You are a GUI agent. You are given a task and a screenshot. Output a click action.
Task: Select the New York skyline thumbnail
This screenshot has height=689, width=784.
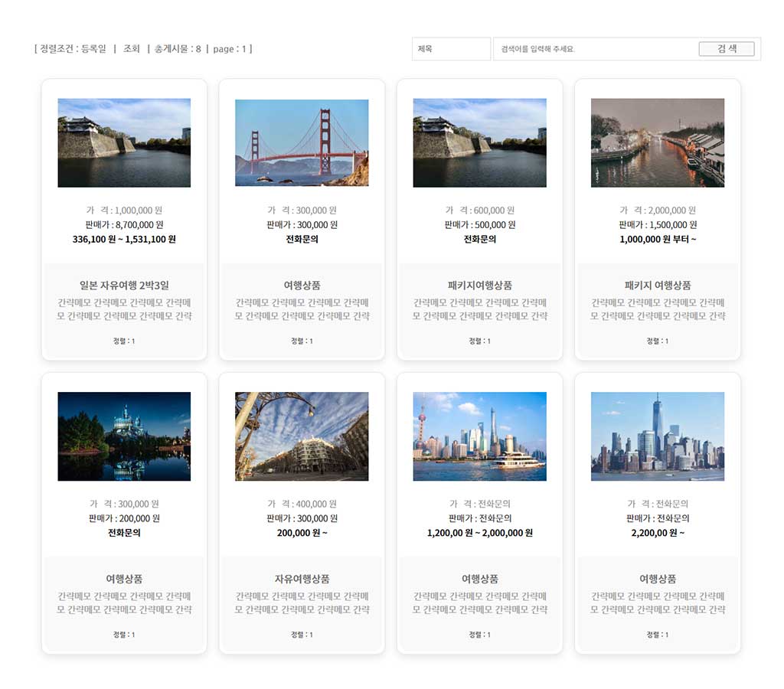pos(657,436)
